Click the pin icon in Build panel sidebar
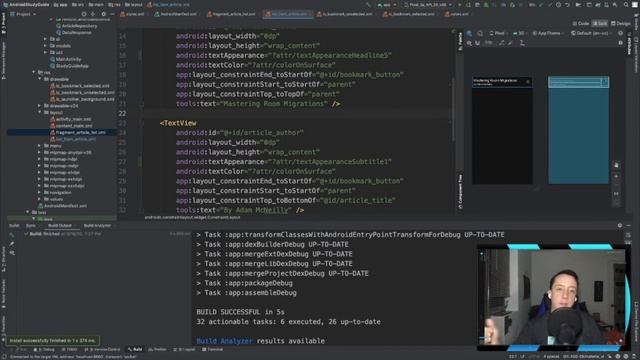 click(x=12, y=244)
